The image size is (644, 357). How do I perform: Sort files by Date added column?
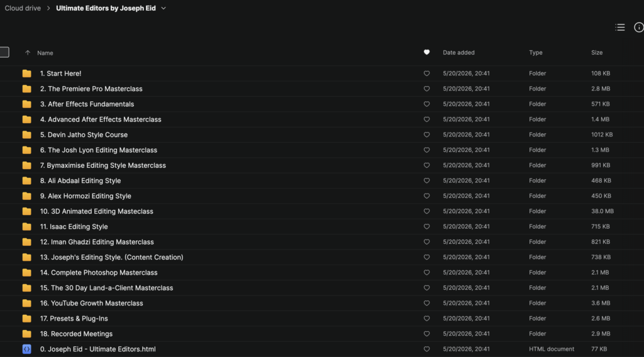click(x=458, y=53)
